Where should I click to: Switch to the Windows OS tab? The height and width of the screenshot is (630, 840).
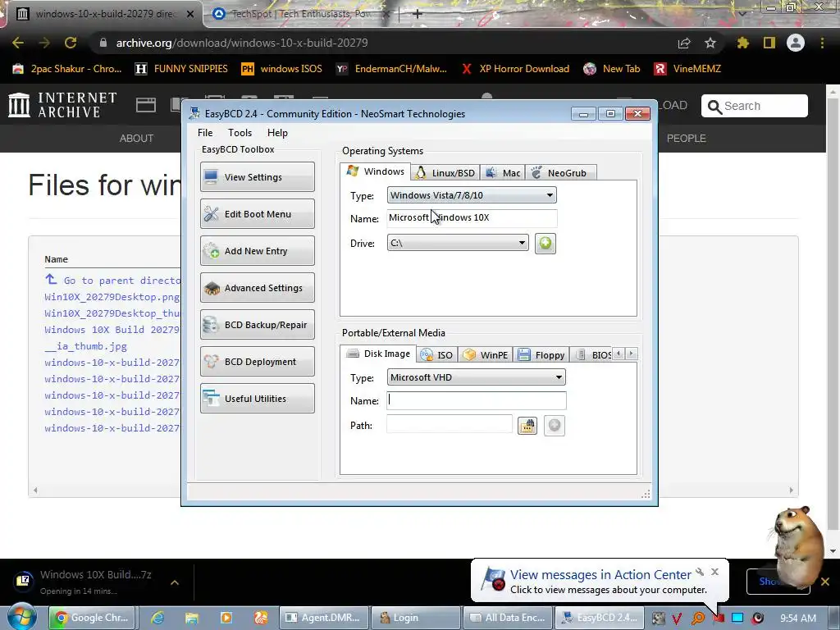coord(376,171)
